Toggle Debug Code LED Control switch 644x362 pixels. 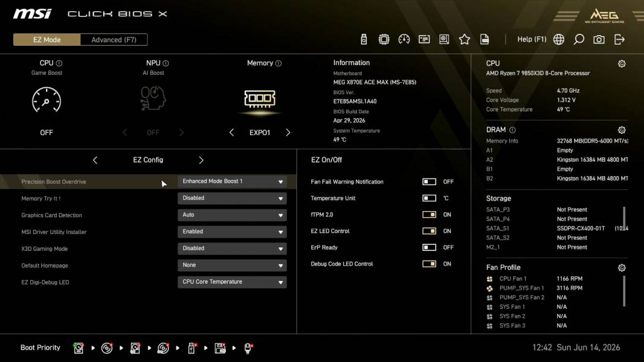[429, 264]
